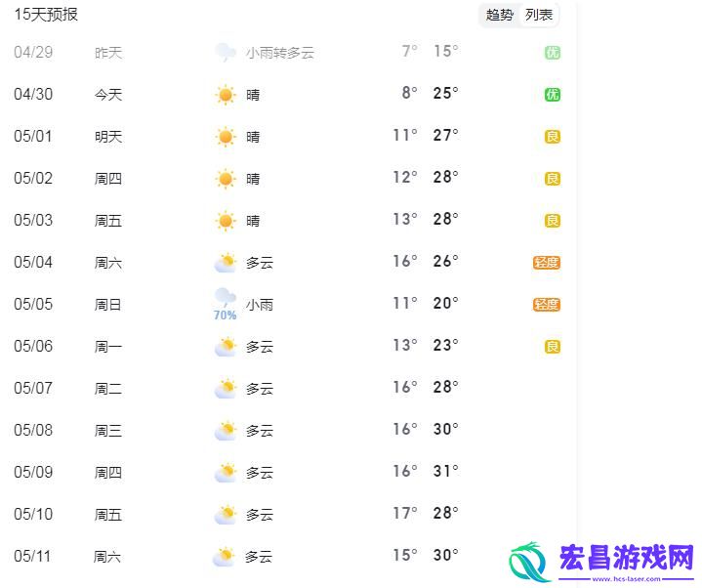Click the green 优 badge for 04/30
Viewport: 702px width, 588px height.
[553, 95]
